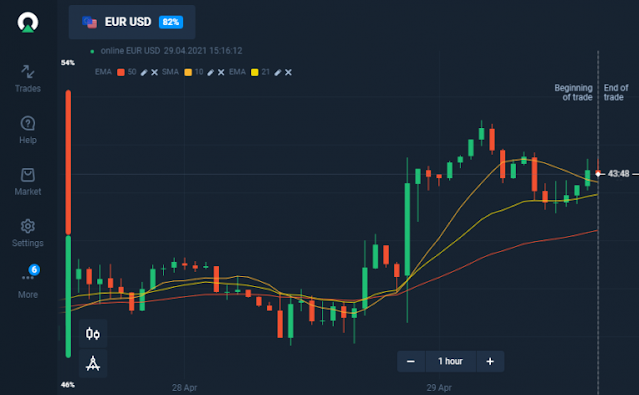
Task: Select the EUR USD asset tab
Action: (132, 22)
